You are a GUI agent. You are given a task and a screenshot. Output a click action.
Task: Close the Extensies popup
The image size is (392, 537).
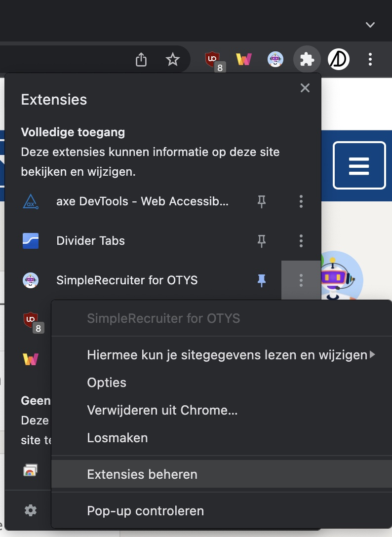point(305,88)
